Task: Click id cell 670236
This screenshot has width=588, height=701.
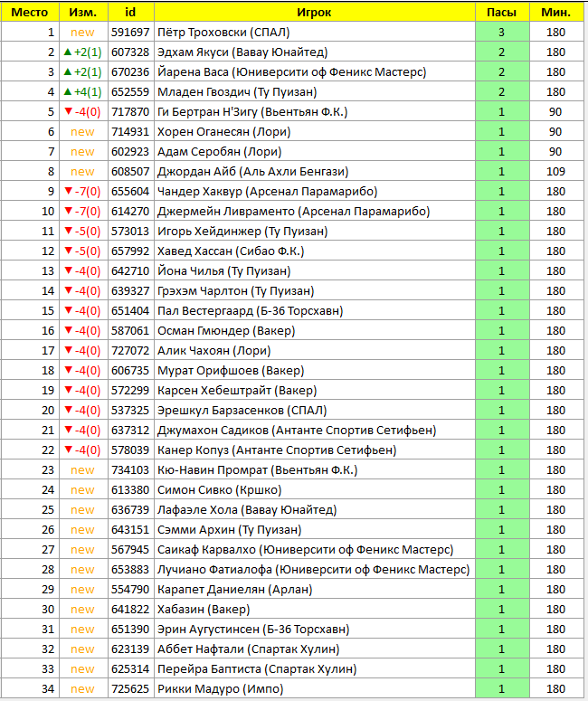Action: [130, 72]
